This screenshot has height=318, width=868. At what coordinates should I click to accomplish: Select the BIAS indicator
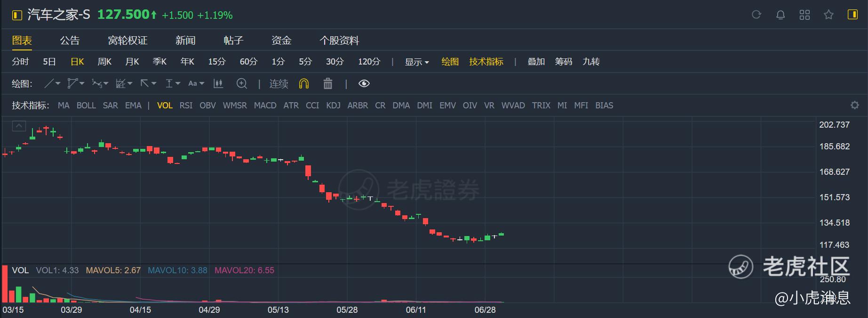[x=604, y=106]
